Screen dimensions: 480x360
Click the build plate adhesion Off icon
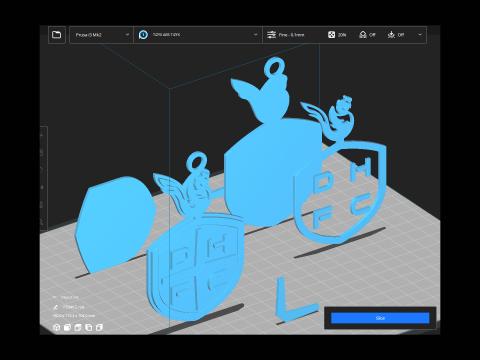click(x=391, y=35)
